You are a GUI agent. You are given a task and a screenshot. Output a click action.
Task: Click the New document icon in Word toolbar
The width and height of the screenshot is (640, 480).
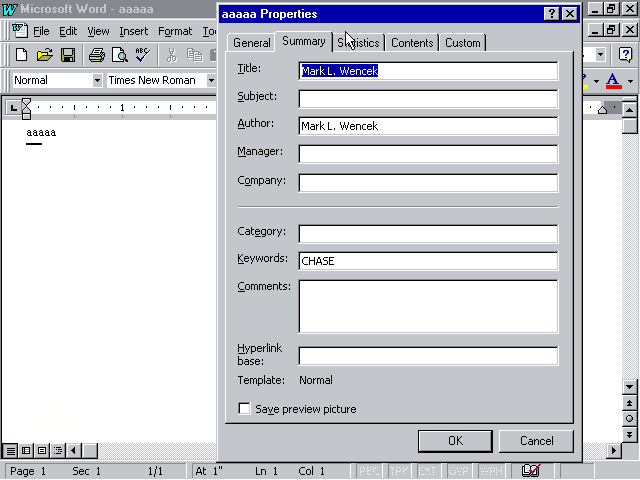21,55
